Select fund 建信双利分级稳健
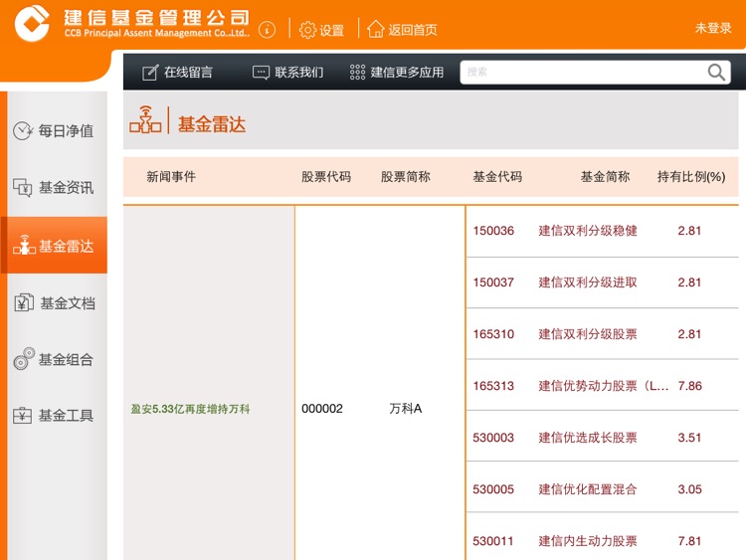 pyautogui.click(x=588, y=231)
